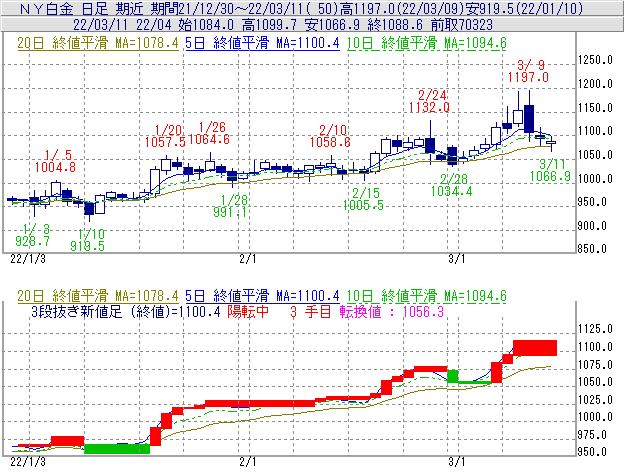Click the 1/28 991.1 low label
The height and width of the screenshot is (475, 624).
[x=230, y=206]
